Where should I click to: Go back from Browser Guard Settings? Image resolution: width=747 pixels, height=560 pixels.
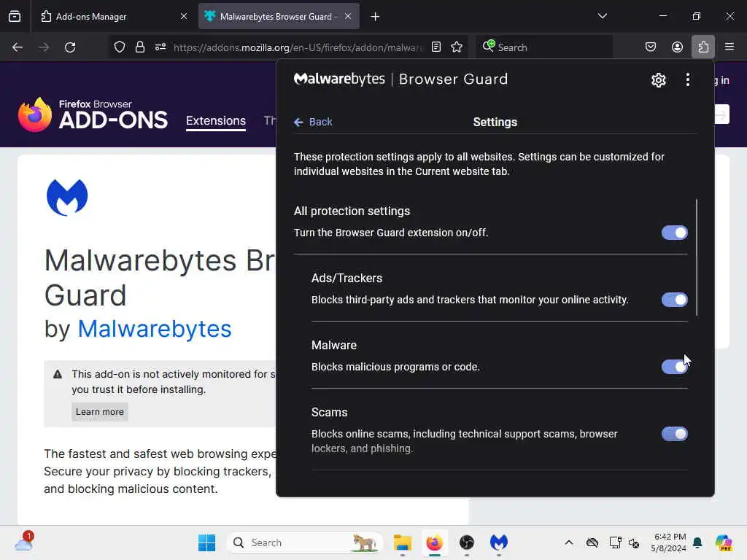[x=313, y=122]
